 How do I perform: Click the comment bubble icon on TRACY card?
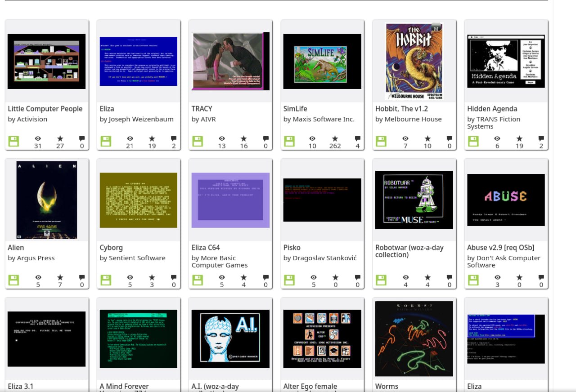pyautogui.click(x=265, y=138)
